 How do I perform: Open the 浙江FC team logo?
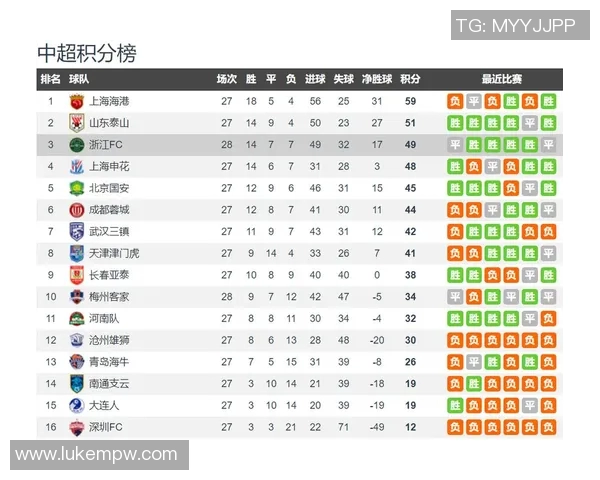pos(77,145)
